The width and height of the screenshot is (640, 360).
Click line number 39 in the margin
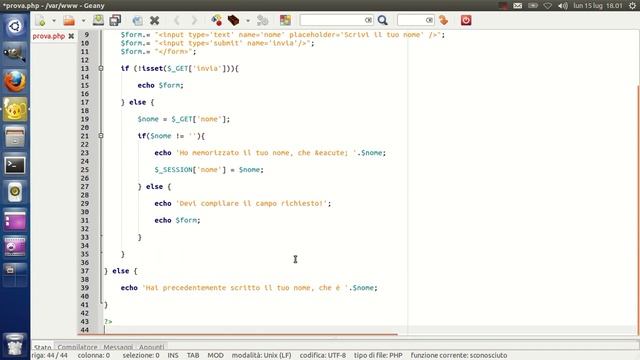[84, 288]
